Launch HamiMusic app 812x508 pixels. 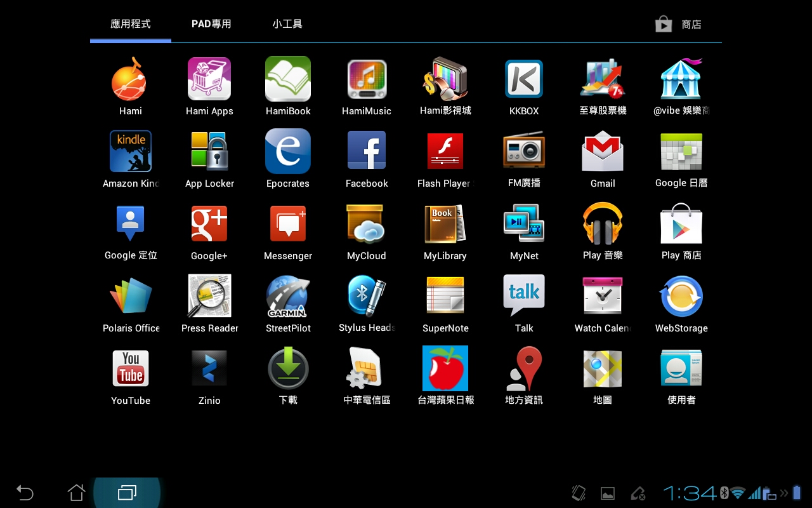[367, 79]
